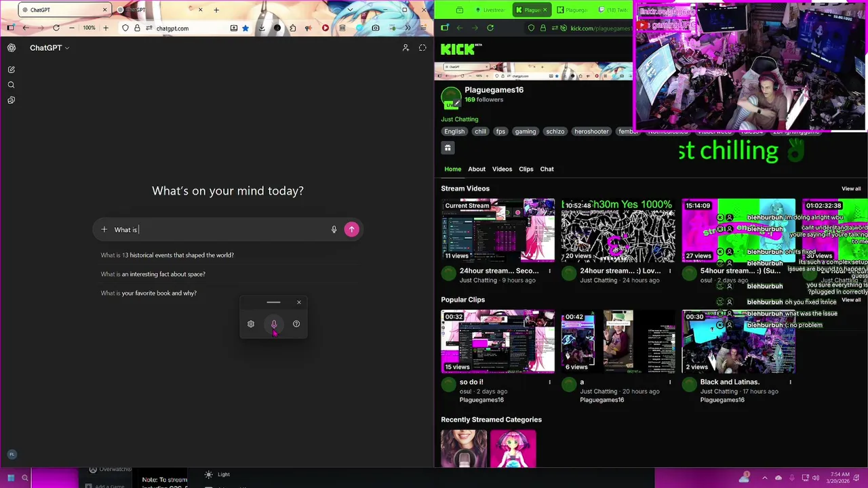
Task: Toggle the blue bookmark star for chatgpt.com
Action: point(245,28)
